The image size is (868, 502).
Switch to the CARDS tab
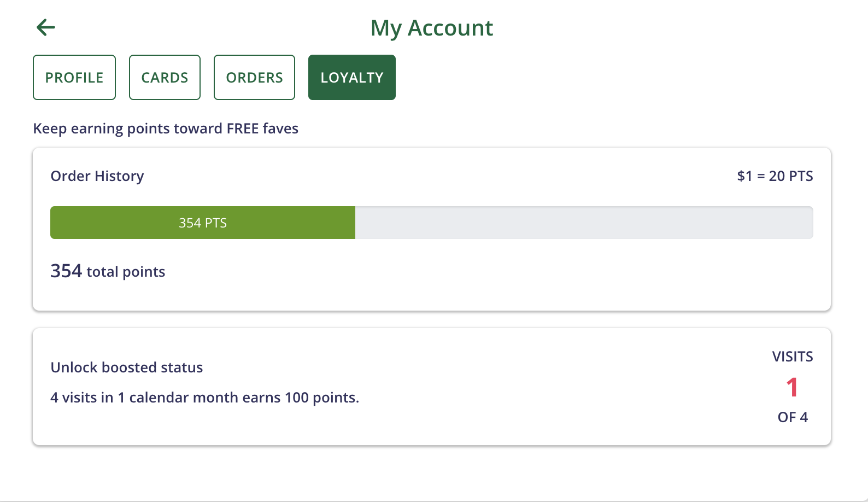pos(165,78)
